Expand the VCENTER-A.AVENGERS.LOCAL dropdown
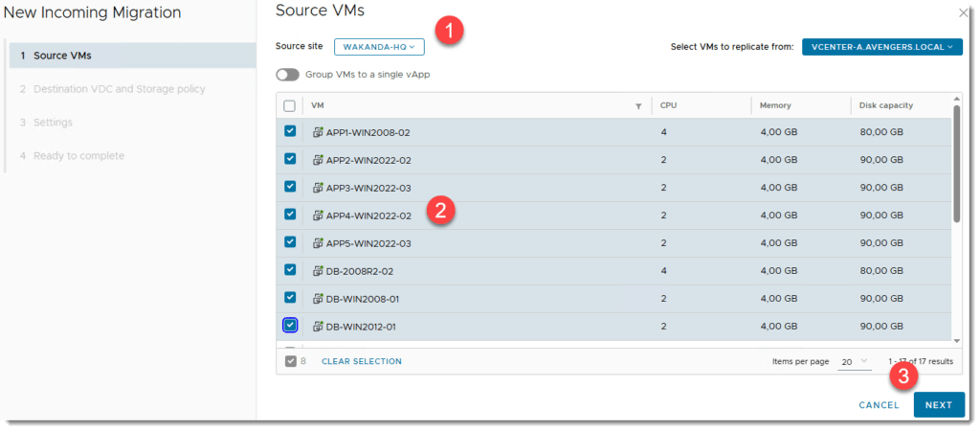This screenshot has height=431, width=980. (x=881, y=47)
